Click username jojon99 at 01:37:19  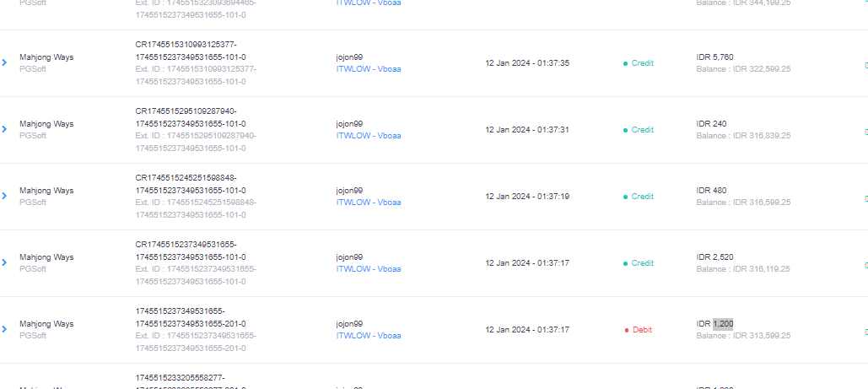tap(349, 191)
